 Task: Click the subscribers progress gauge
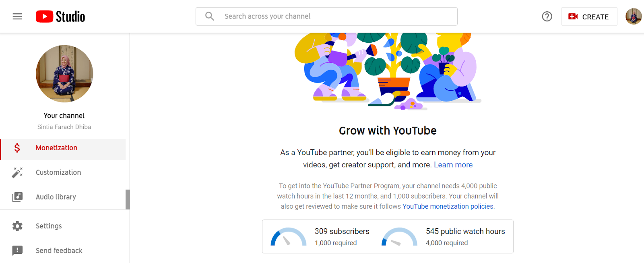pos(288,237)
